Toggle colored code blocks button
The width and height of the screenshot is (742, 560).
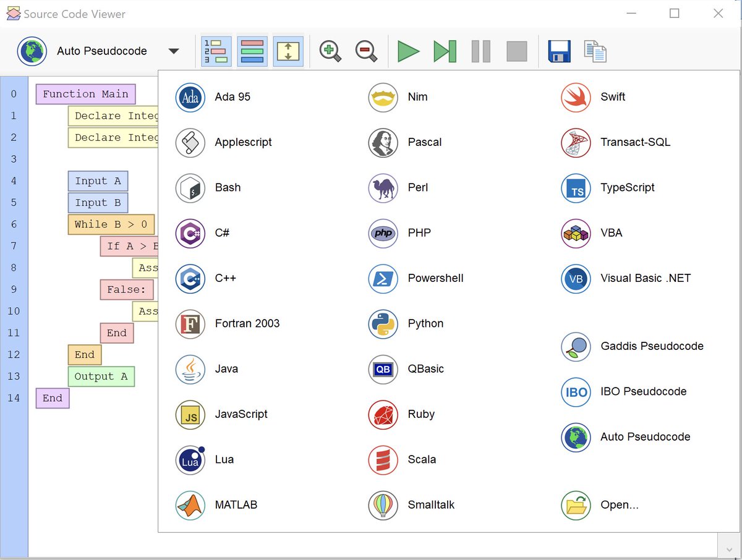point(252,51)
